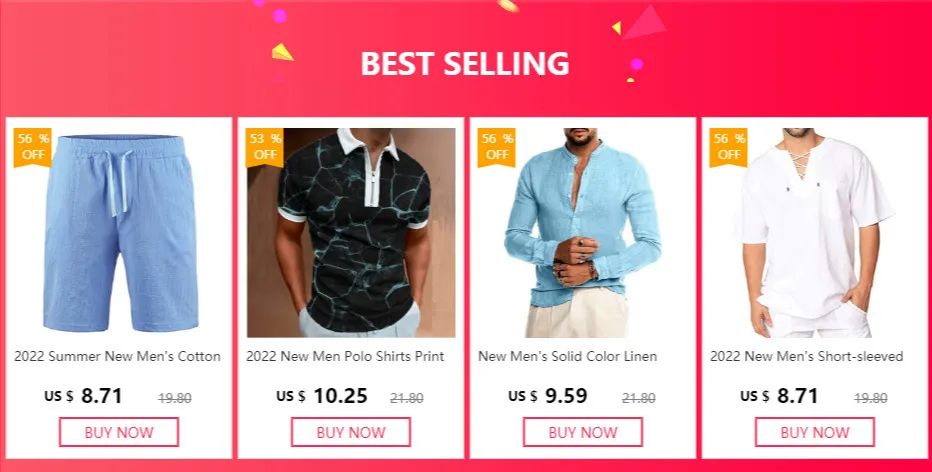
Task: Click the US $9.59 price
Action: point(547,396)
